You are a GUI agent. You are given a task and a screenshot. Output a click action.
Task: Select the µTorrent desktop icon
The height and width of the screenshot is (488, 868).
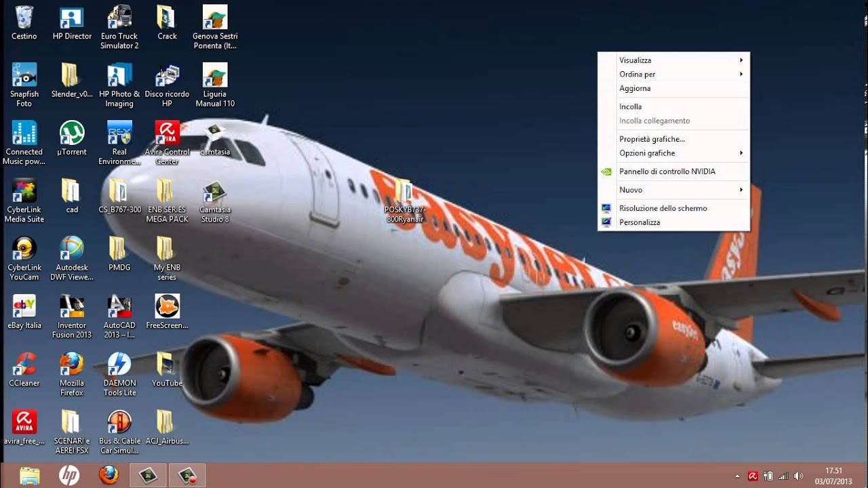point(72,139)
